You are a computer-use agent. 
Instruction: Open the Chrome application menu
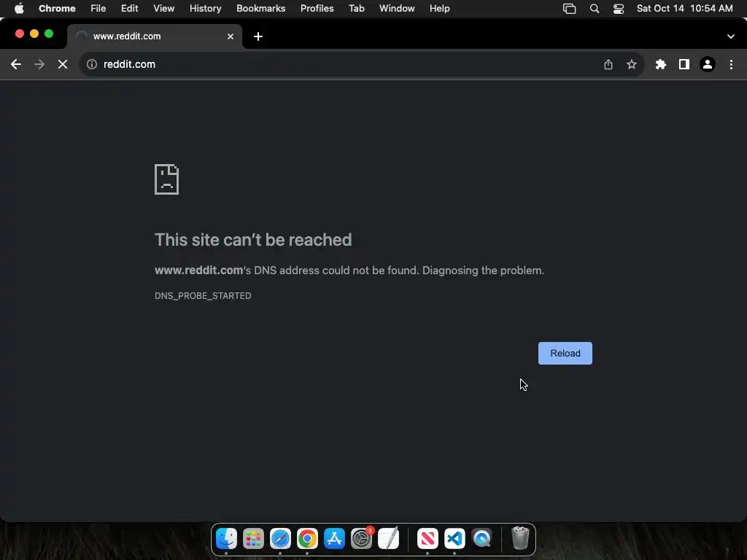click(x=57, y=9)
